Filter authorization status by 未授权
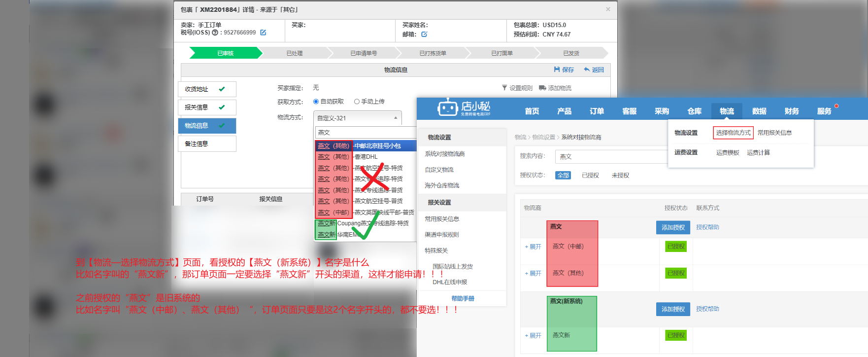 click(620, 176)
